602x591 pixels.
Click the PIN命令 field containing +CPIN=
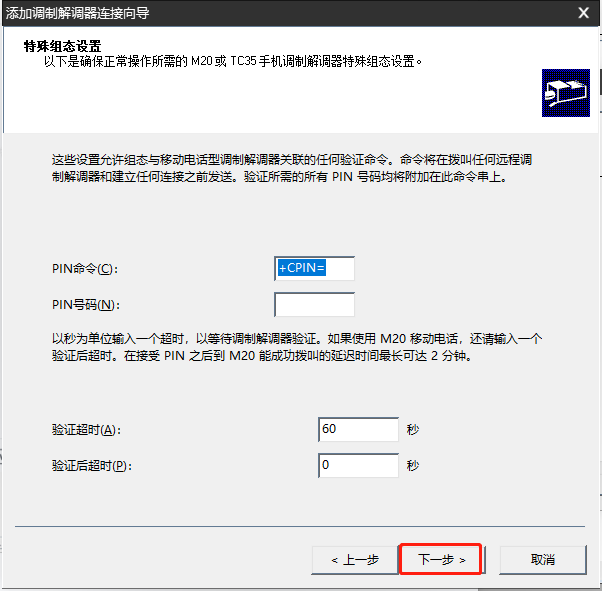(314, 268)
